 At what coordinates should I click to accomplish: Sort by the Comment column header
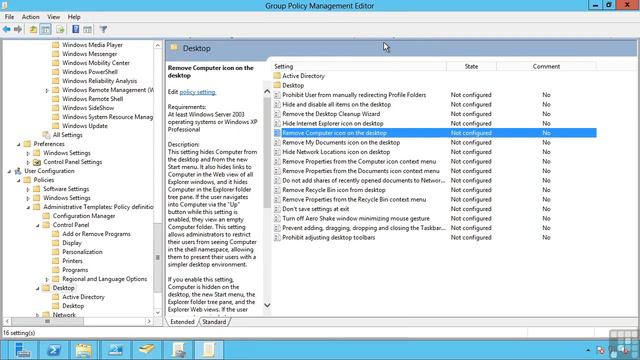[x=546, y=66]
